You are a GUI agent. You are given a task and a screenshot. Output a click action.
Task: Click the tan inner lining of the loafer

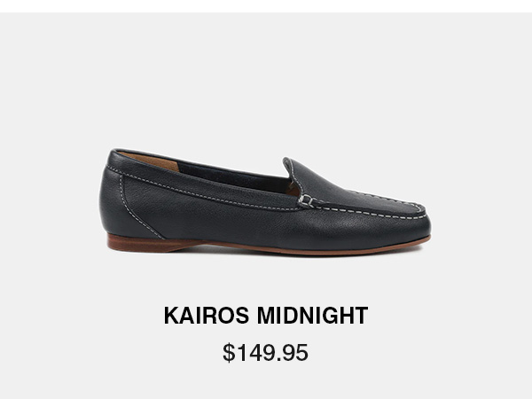point(153,160)
